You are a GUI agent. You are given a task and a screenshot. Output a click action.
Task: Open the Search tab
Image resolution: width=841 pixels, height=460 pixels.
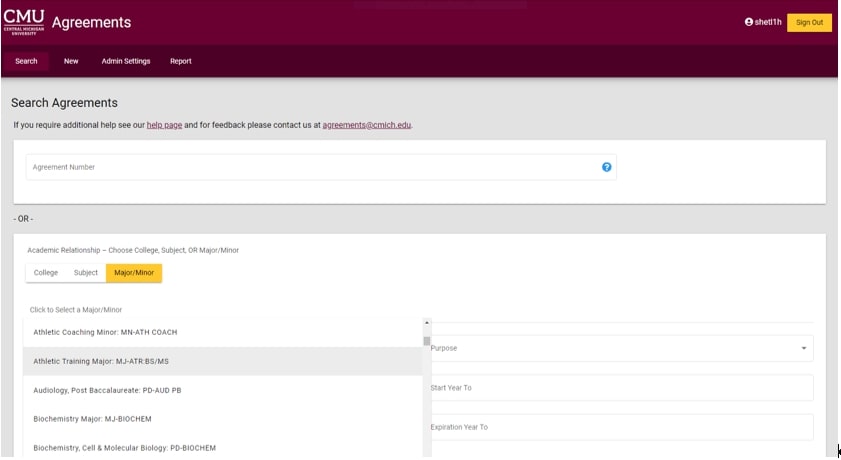[26, 61]
